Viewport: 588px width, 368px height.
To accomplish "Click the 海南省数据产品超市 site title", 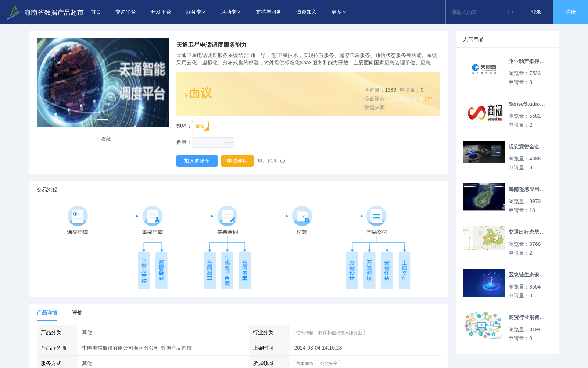I will [x=54, y=13].
